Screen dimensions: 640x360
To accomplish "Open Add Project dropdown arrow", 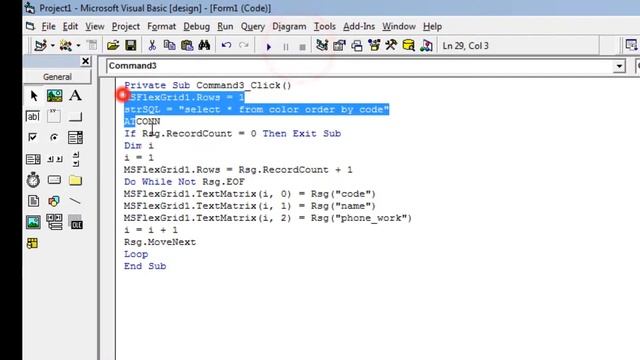I will pyautogui.click(x=53, y=46).
